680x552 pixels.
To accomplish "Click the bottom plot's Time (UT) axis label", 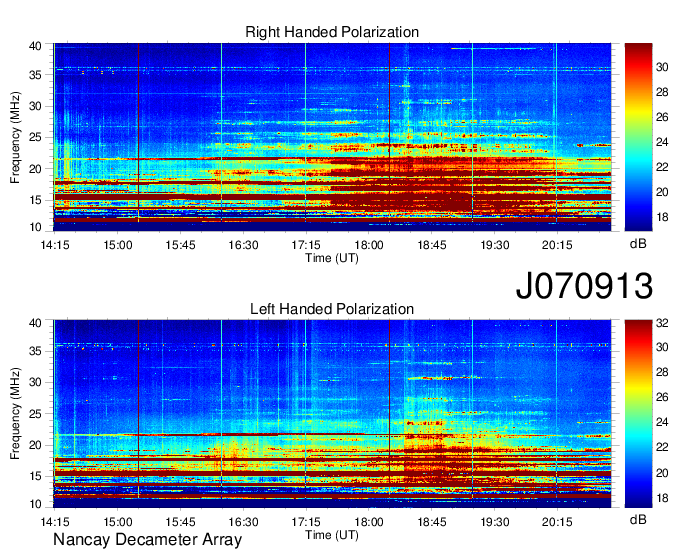I will [x=332, y=535].
